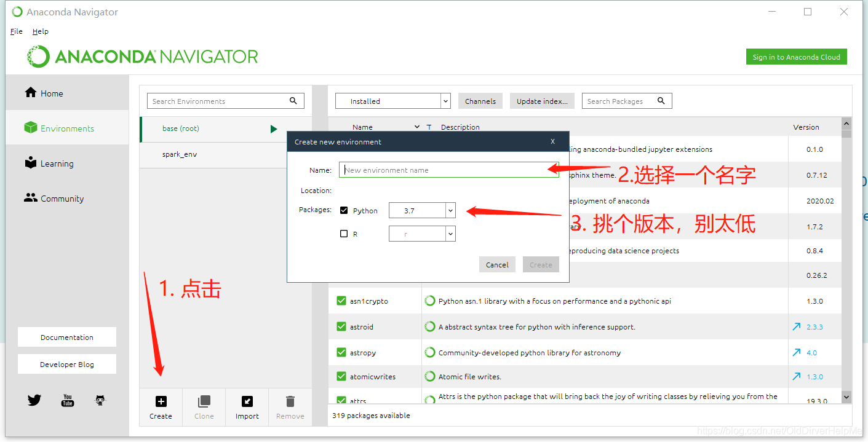The width and height of the screenshot is (868, 442).
Task: Click the Description column header
Action: [460, 127]
